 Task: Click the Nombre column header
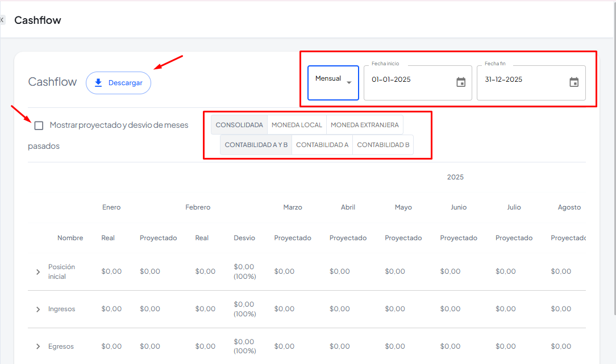coord(70,238)
